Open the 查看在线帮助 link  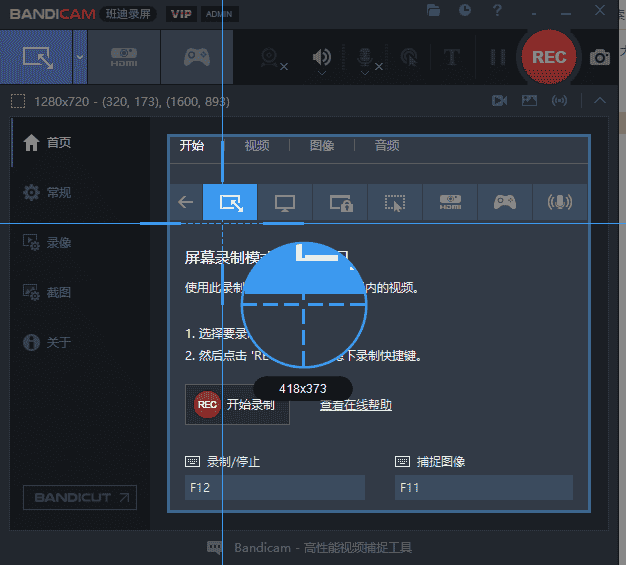click(x=356, y=405)
